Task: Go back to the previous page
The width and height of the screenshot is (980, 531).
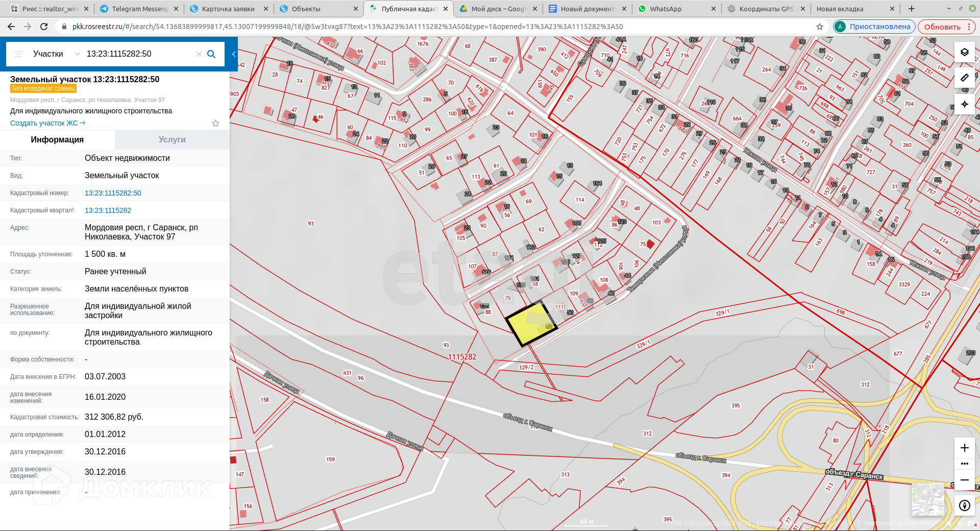Action: [x=11, y=27]
